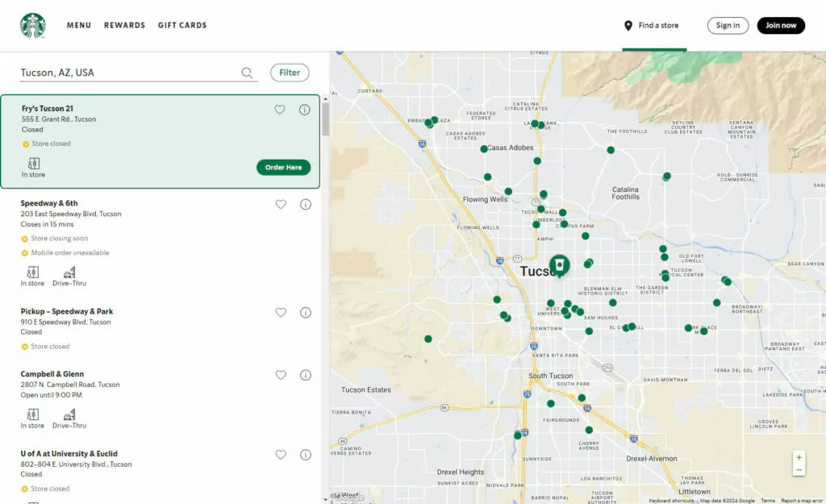Click Report a map error link
The height and width of the screenshot is (504, 826).
point(802,500)
